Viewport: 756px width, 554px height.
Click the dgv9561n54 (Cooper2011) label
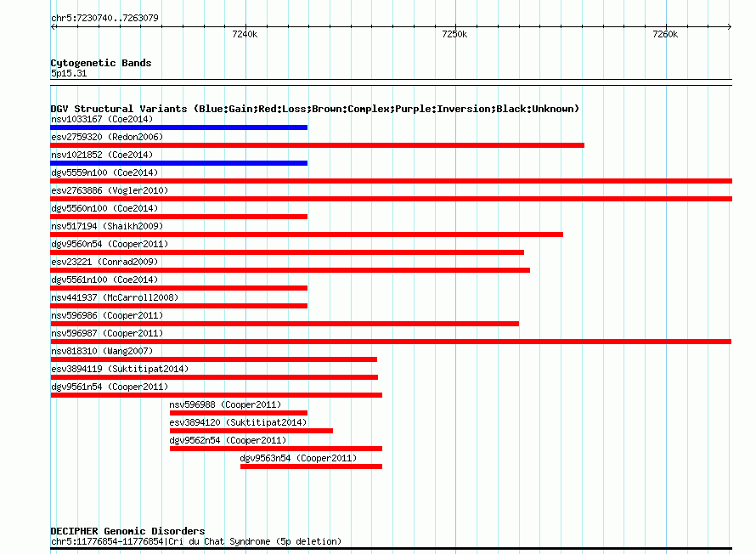click(x=110, y=387)
